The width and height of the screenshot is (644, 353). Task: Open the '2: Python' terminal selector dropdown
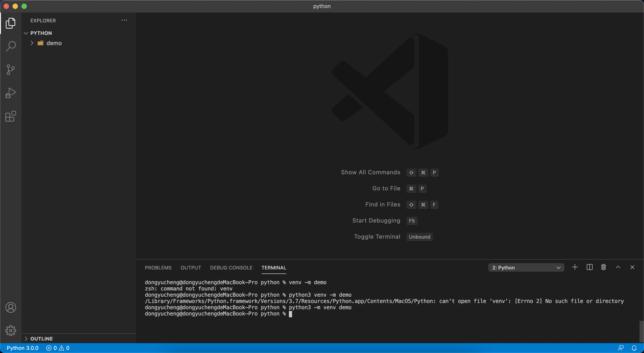pyautogui.click(x=526, y=267)
